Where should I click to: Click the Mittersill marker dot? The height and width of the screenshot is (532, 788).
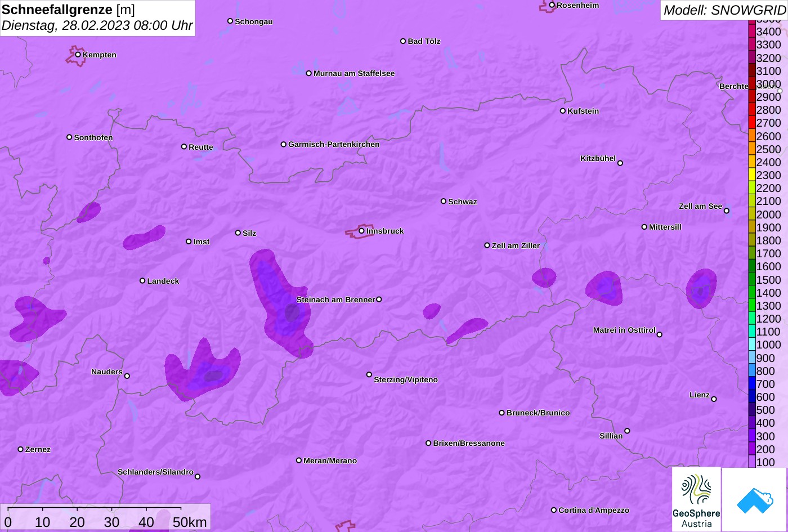(x=644, y=227)
